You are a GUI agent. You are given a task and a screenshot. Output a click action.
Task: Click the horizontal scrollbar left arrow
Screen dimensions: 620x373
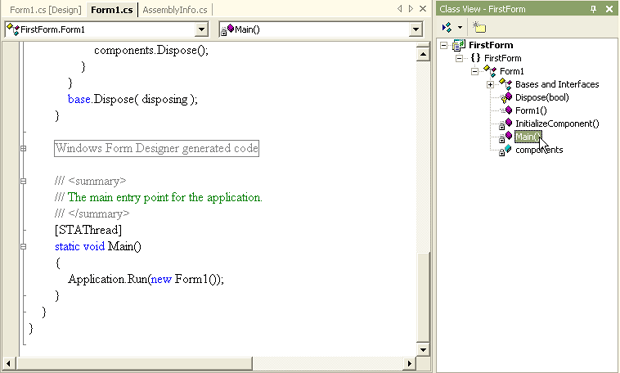[8, 363]
